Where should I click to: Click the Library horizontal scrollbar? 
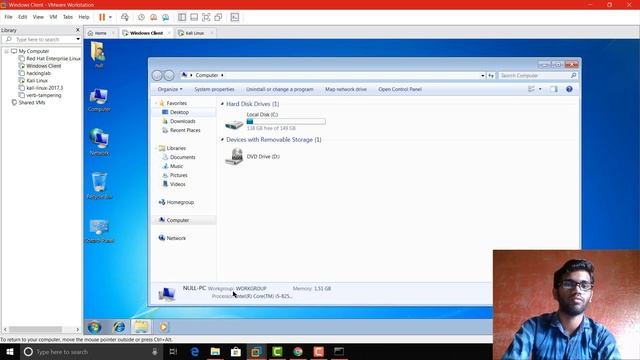pyautogui.click(x=36, y=329)
